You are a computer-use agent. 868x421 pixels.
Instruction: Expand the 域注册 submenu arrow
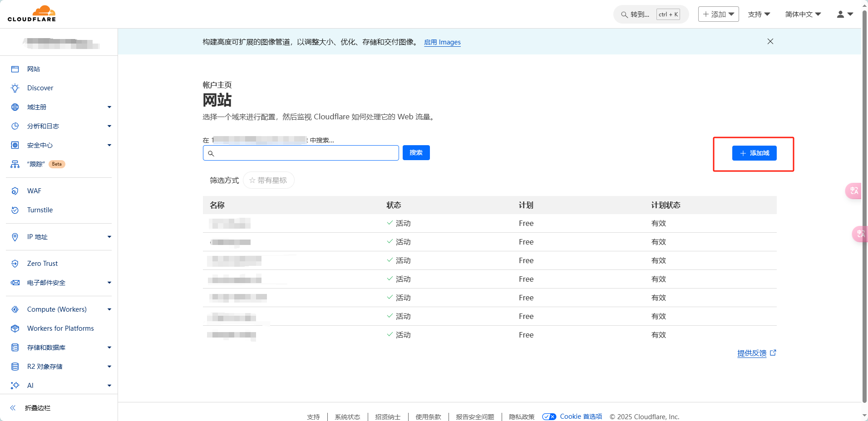tap(109, 107)
